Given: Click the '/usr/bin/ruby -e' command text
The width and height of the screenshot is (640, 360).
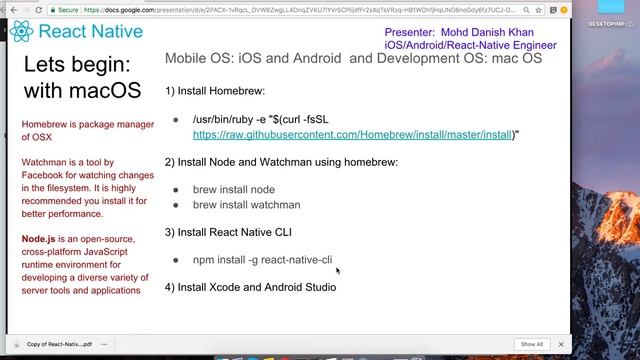Looking at the screenshot, I should (x=260, y=120).
